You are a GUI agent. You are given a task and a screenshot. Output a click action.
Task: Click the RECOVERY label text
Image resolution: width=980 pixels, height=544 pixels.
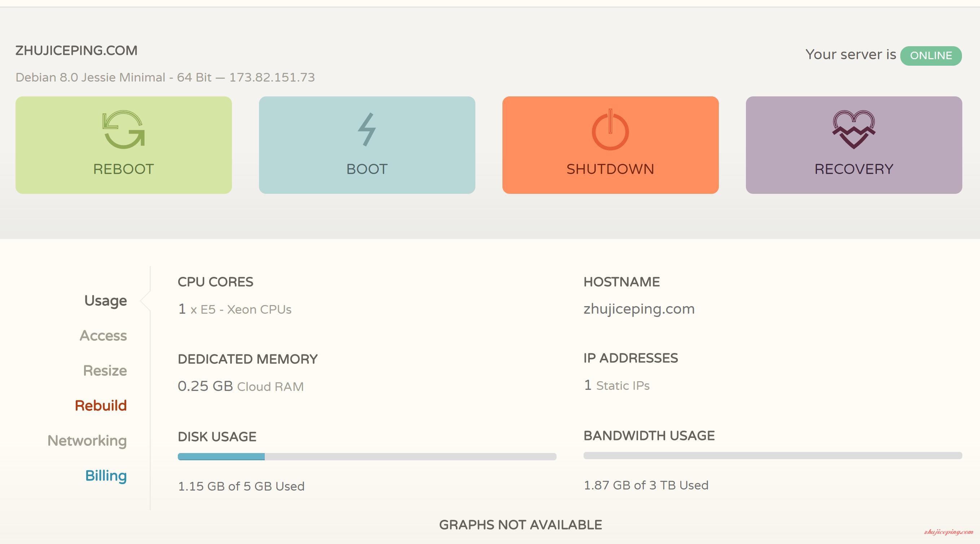tap(854, 169)
